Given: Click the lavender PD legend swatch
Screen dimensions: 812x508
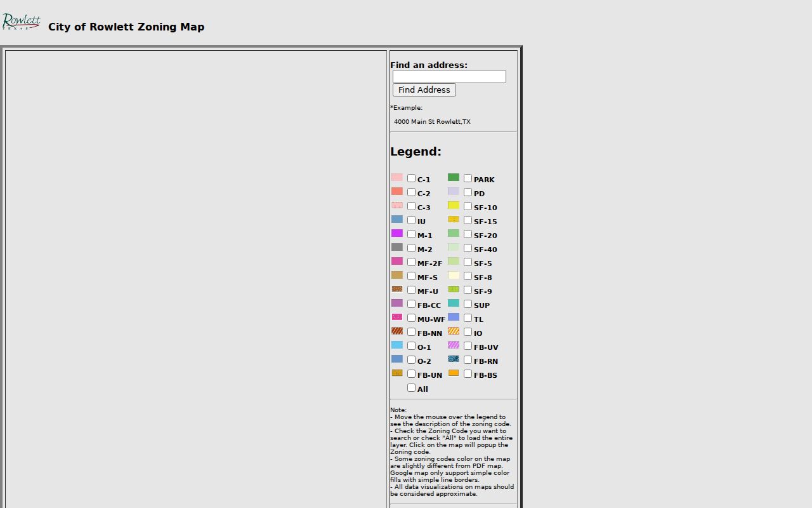Looking at the screenshot, I should pyautogui.click(x=454, y=191).
